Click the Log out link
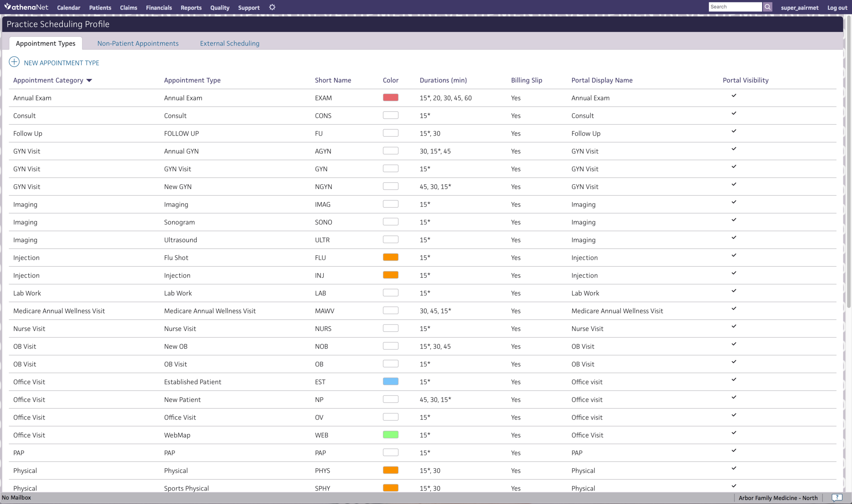The width and height of the screenshot is (852, 504). 837,7
